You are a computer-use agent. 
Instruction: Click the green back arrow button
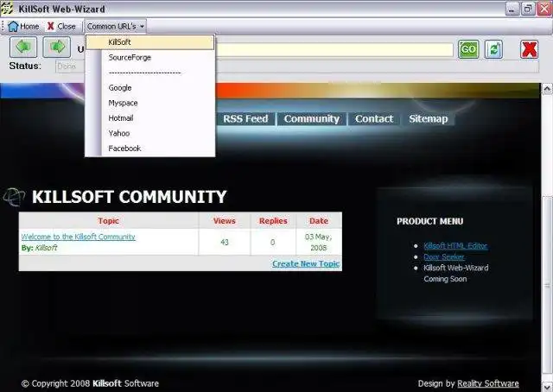(x=23, y=47)
